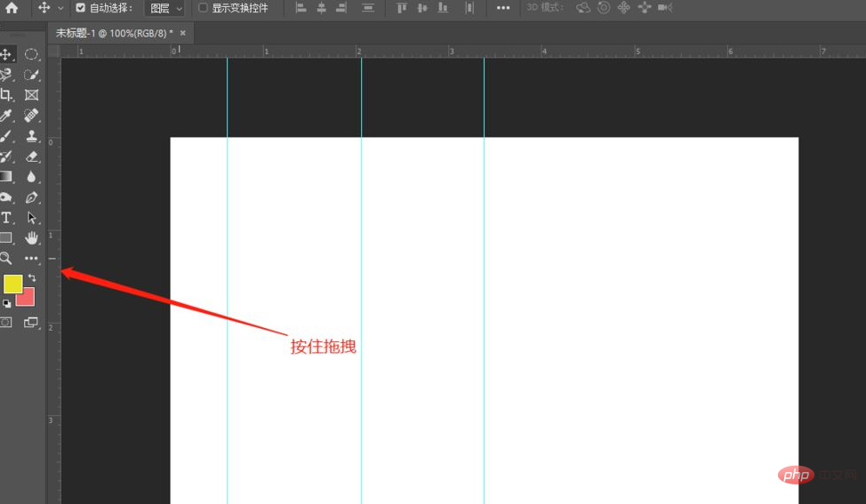This screenshot has height=504, width=866.
Task: Select the Hand tool
Action: point(31,238)
